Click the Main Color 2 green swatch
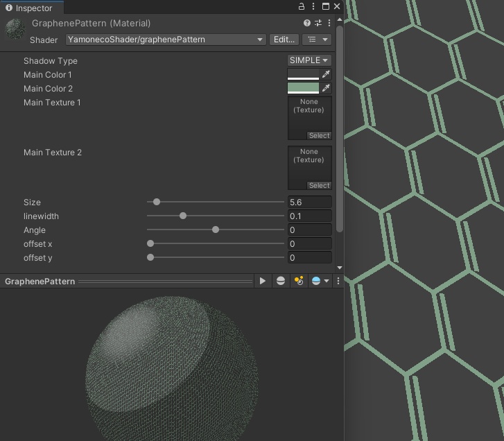 (x=303, y=88)
